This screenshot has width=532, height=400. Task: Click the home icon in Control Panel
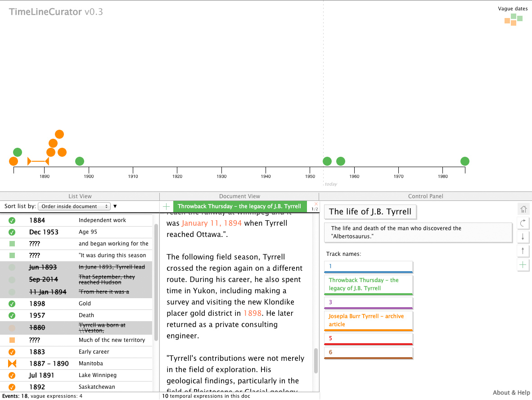point(523,209)
